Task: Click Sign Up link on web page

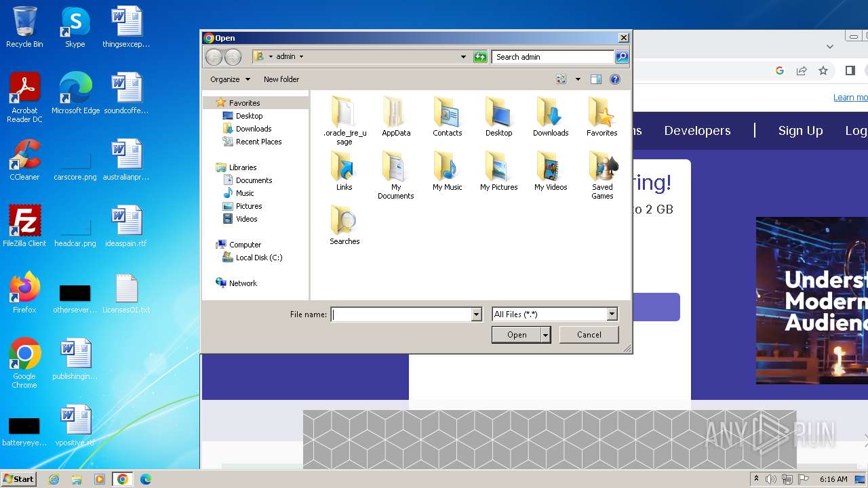Action: 800,131
